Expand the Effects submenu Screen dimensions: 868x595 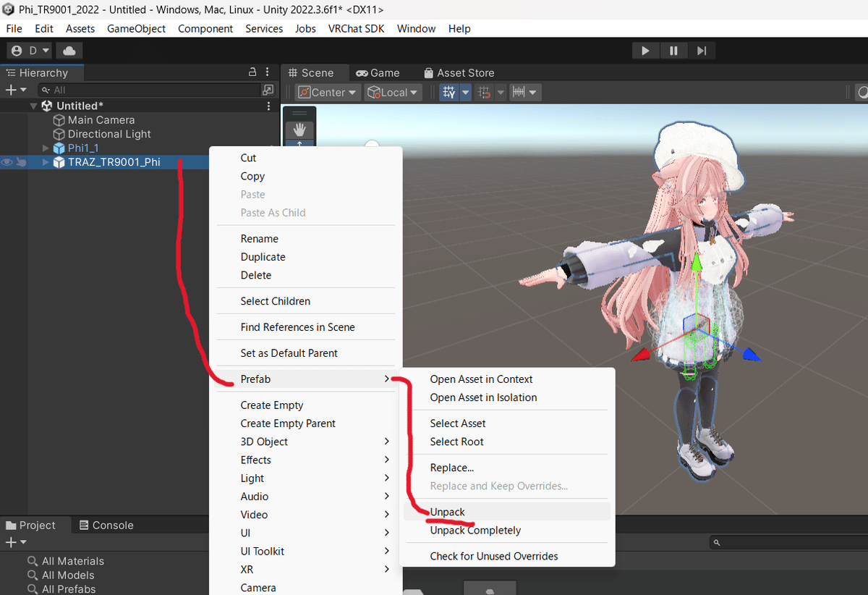[306, 460]
